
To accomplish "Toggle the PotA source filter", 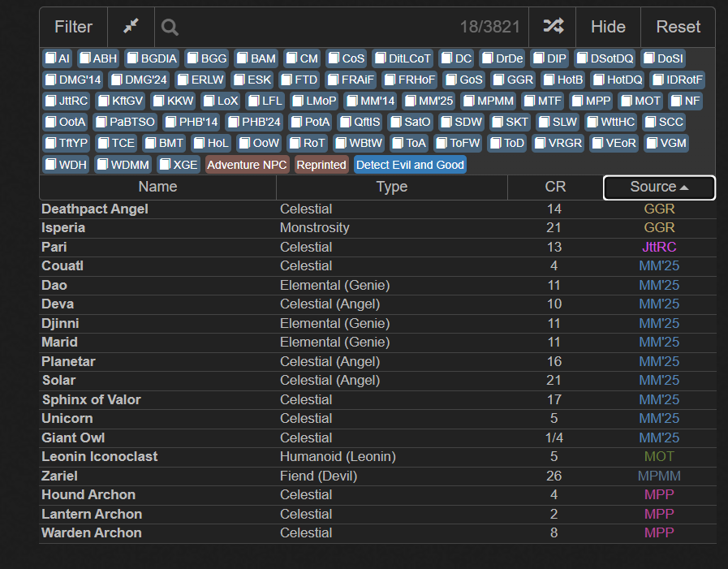I will [311, 123].
